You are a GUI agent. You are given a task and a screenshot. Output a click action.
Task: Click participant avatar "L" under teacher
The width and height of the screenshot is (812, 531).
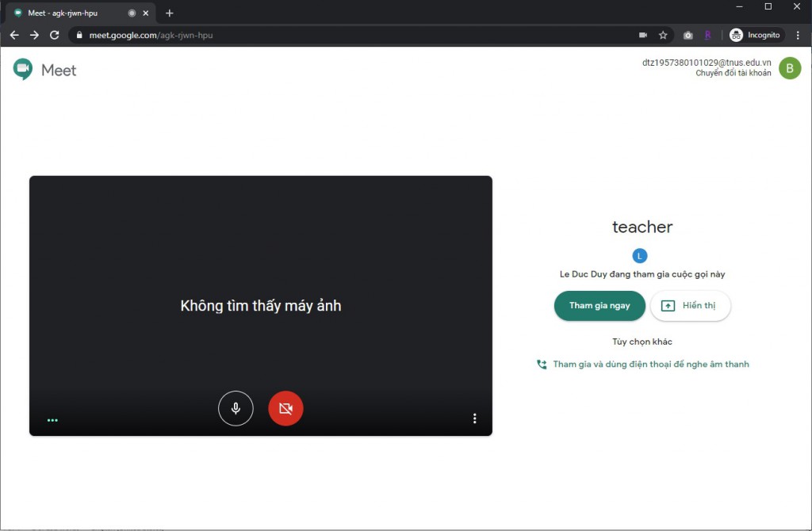(640, 255)
